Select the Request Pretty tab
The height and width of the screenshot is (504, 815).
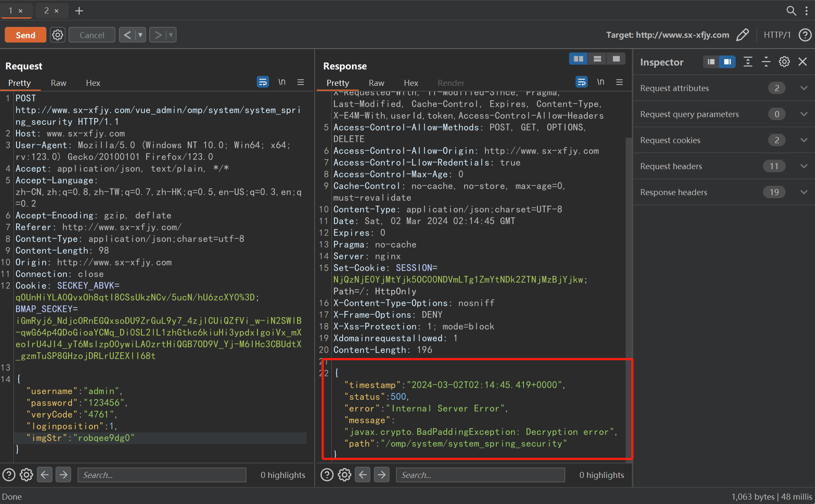(x=20, y=83)
